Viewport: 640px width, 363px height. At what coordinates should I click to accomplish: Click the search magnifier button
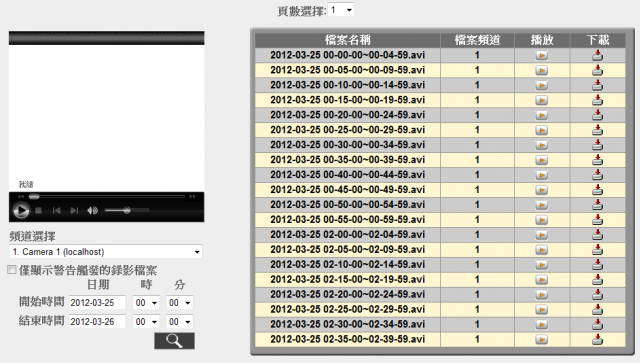[174, 341]
